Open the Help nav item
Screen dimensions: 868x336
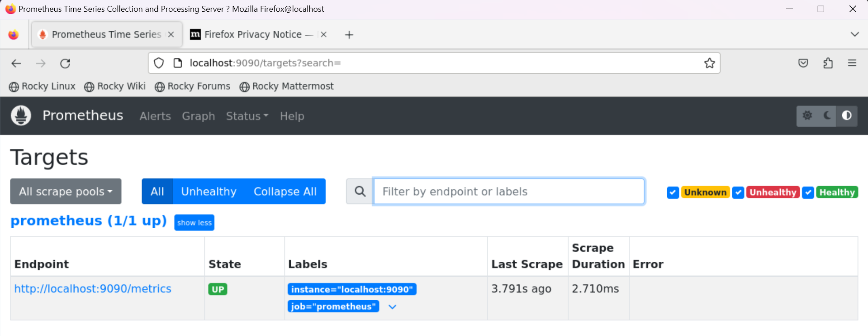pos(292,116)
